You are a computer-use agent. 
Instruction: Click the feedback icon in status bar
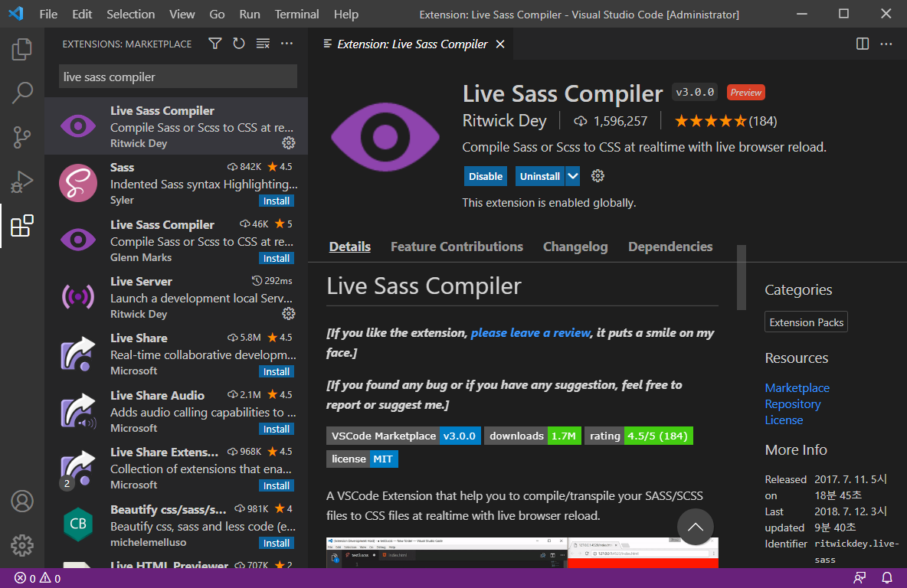[860, 577]
